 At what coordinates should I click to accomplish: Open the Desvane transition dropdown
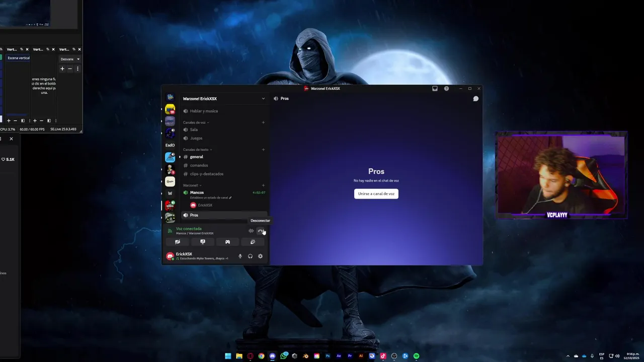pyautogui.click(x=70, y=59)
